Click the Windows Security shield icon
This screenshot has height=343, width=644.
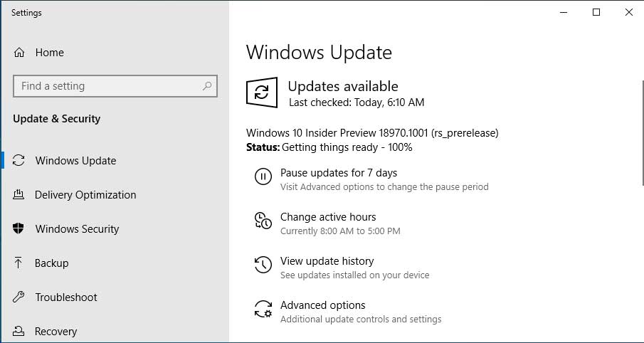coord(19,228)
